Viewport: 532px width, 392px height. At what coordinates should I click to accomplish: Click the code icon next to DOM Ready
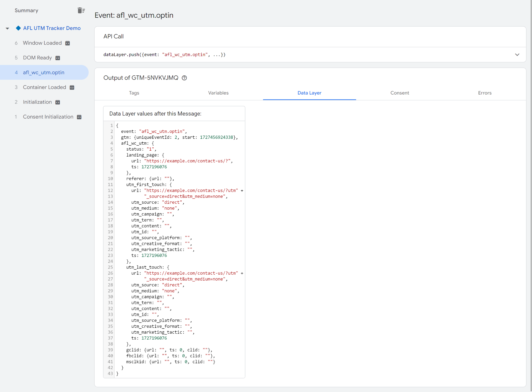click(x=58, y=58)
